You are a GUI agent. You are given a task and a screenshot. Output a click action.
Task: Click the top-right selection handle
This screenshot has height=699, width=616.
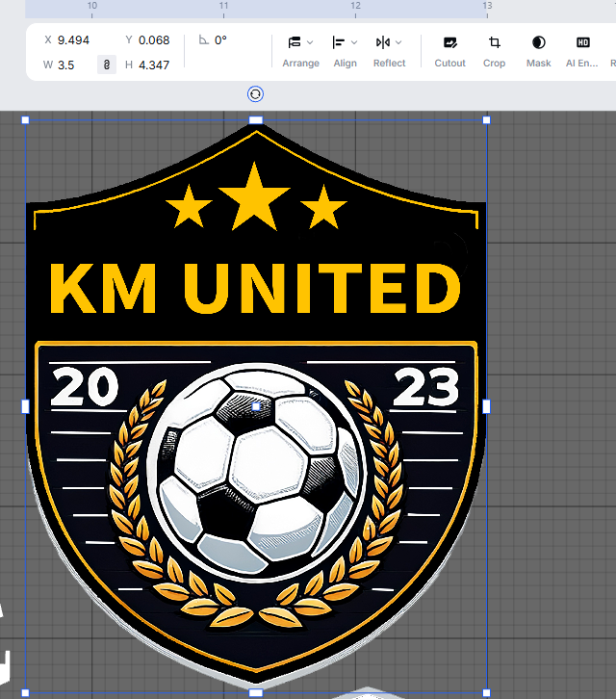click(x=486, y=120)
